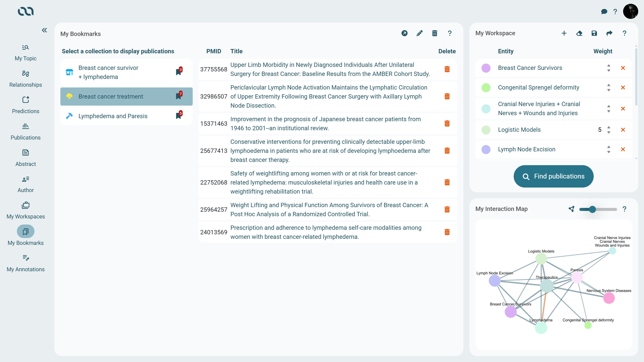This screenshot has width=644, height=362.
Task: Click the Interaction Map zoom slider
Action: click(x=598, y=209)
